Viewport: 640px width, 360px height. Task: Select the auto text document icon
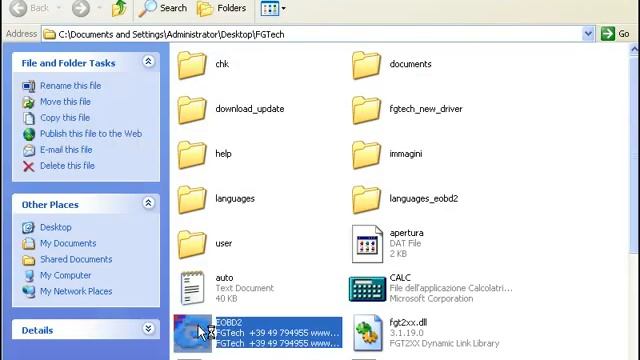(x=192, y=289)
